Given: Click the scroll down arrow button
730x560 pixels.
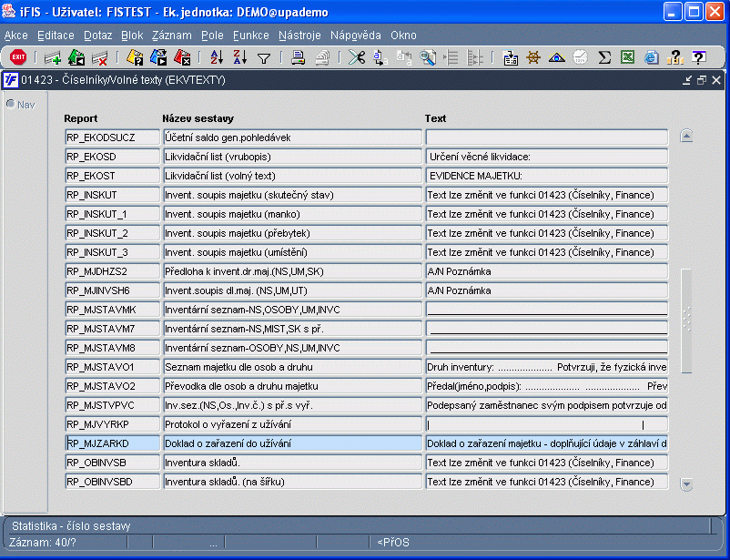Looking at the screenshot, I should tap(686, 484).
